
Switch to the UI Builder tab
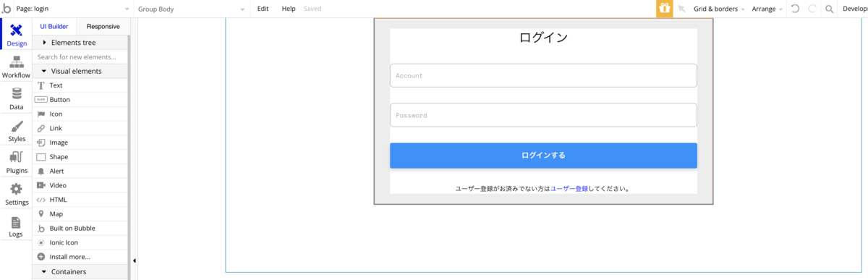54,26
